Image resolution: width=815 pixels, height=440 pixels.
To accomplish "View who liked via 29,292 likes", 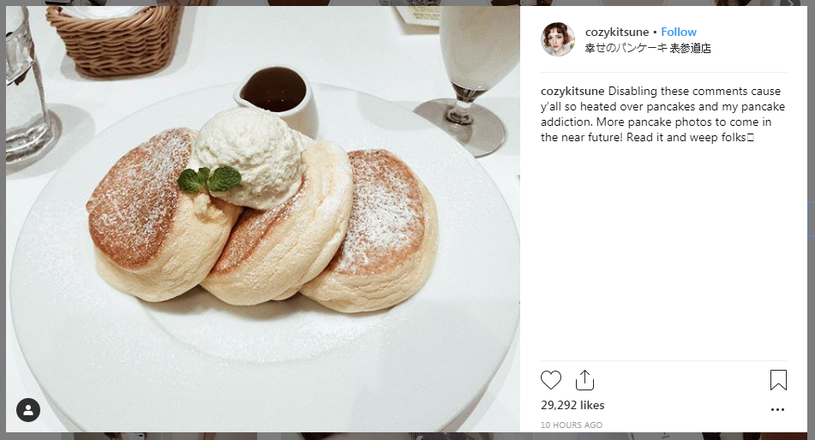I will (572, 405).
